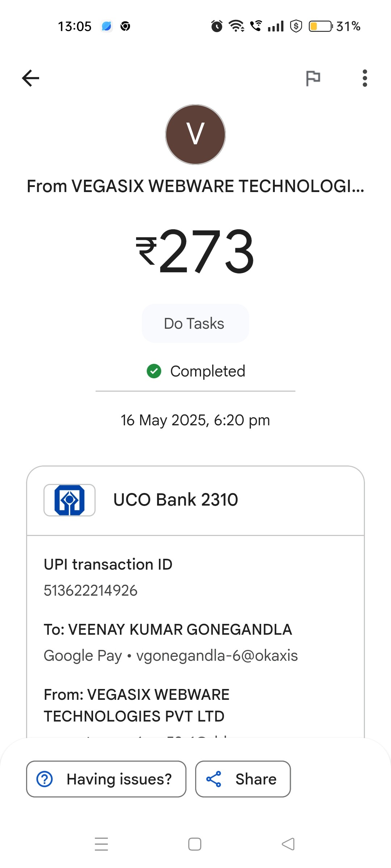The width and height of the screenshot is (391, 868).
Task: Tap the back arrow icon
Action: tap(30, 78)
